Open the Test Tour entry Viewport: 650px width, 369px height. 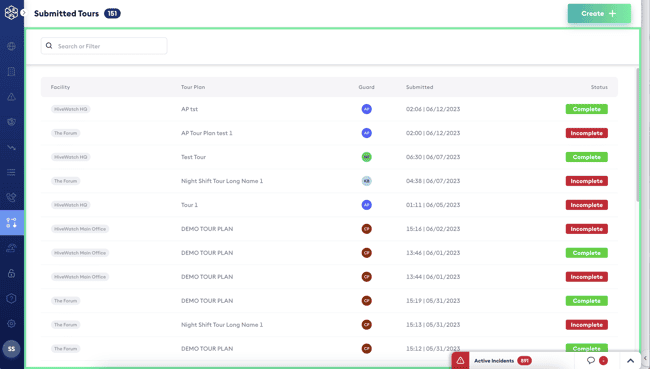(x=193, y=157)
